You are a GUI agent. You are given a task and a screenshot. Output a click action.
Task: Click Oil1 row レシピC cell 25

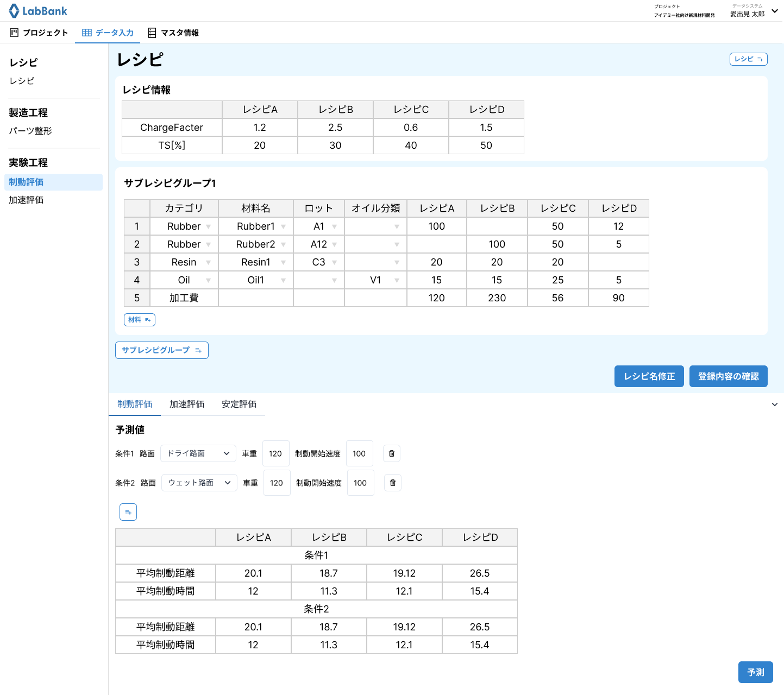click(x=558, y=280)
